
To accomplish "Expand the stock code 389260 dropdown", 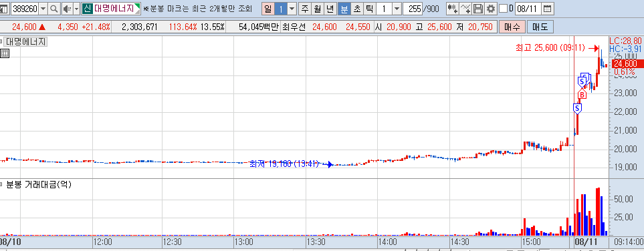I will (43, 8).
